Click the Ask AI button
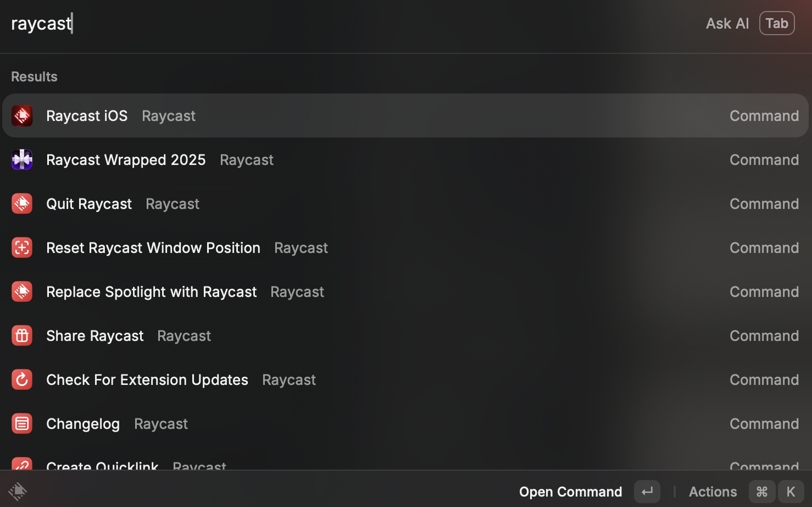812x507 pixels. (x=727, y=24)
